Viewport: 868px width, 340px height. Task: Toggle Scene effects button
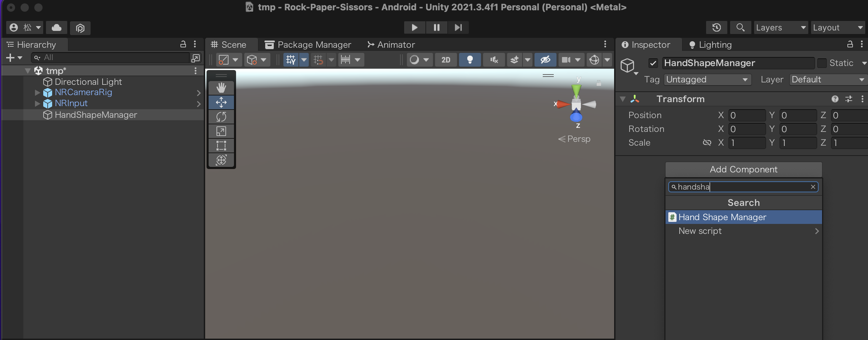coord(514,60)
